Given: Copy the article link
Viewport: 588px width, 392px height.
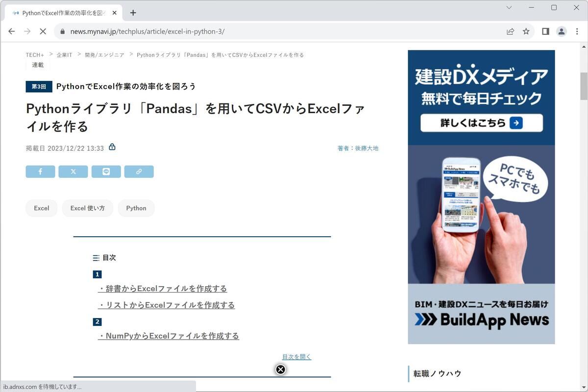Looking at the screenshot, I should (x=139, y=171).
